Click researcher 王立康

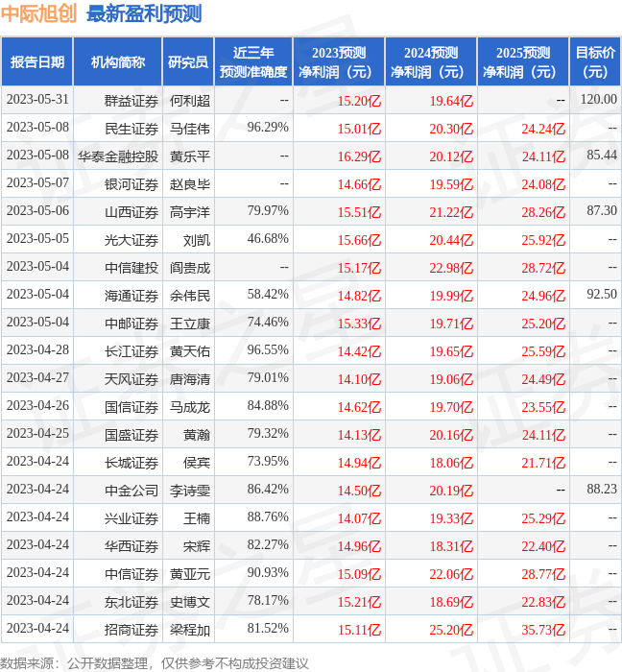pyautogui.click(x=190, y=324)
